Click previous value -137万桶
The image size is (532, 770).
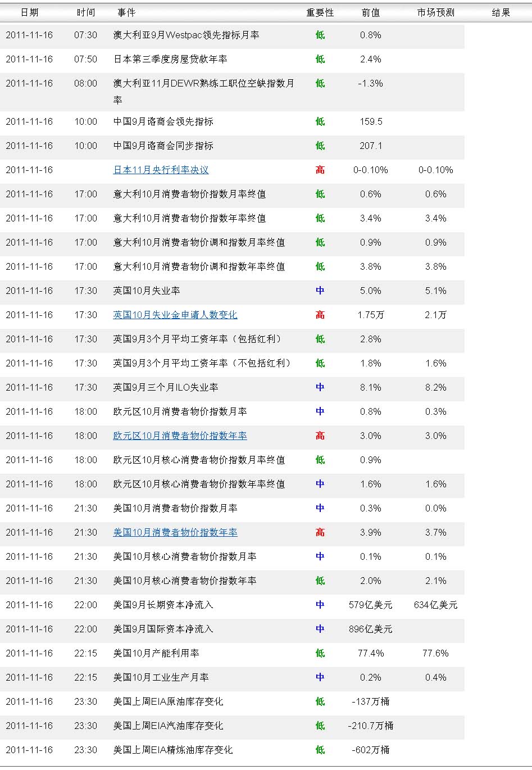371,701
